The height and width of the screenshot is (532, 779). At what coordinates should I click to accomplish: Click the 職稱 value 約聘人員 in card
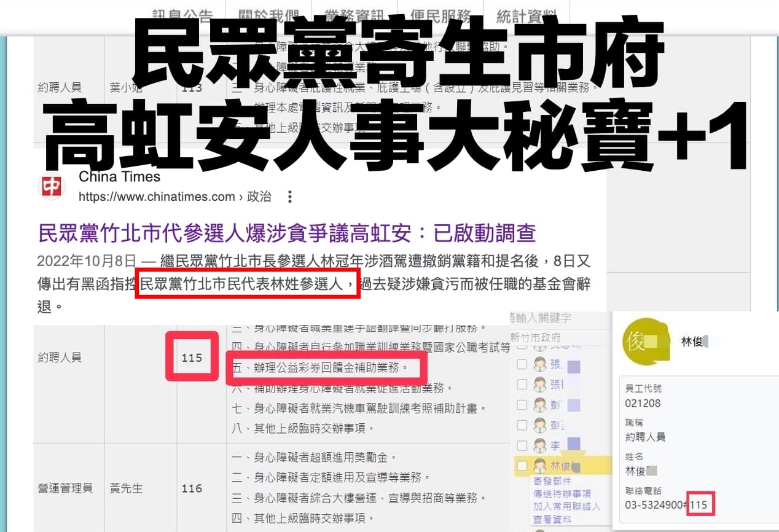tap(645, 437)
